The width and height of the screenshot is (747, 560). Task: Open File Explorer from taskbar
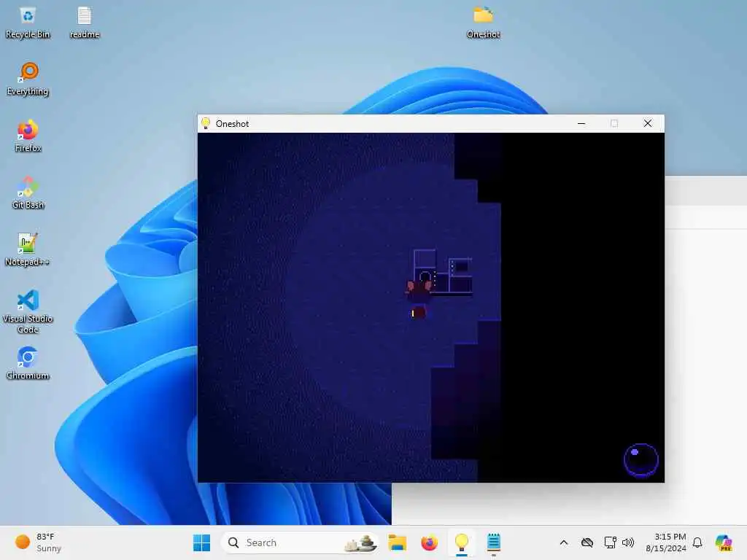click(x=397, y=542)
